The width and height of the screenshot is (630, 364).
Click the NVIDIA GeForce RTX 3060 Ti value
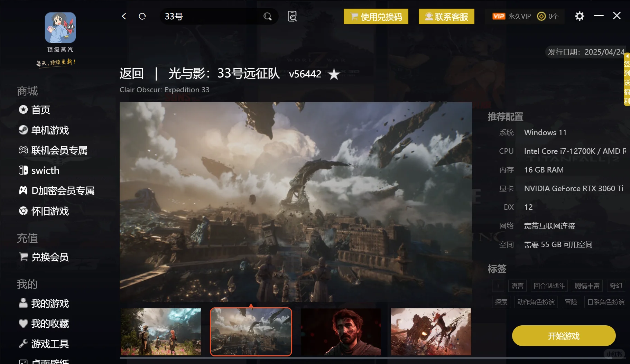[x=574, y=188]
